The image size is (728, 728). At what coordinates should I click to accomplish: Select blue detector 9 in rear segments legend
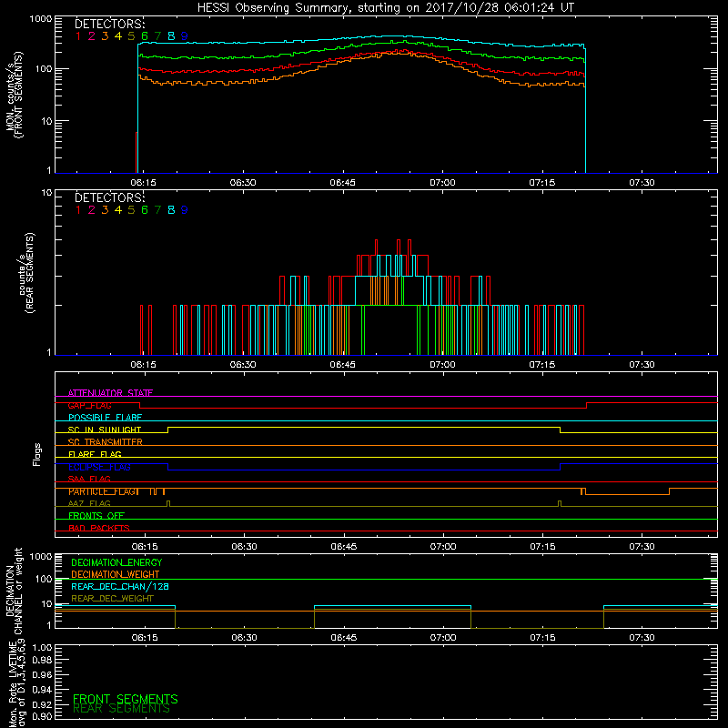point(185,210)
